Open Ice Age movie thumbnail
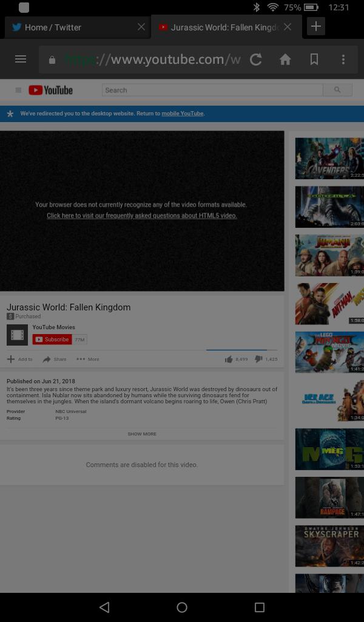The height and width of the screenshot is (622, 364). coord(329,401)
